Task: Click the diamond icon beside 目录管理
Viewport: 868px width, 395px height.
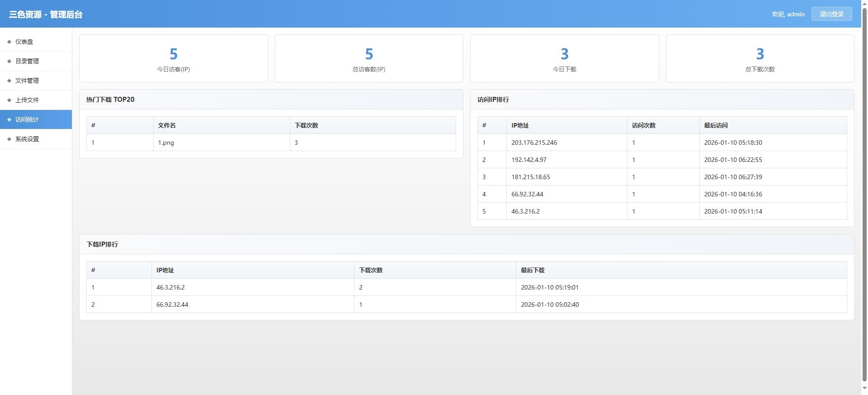Action: tap(9, 61)
